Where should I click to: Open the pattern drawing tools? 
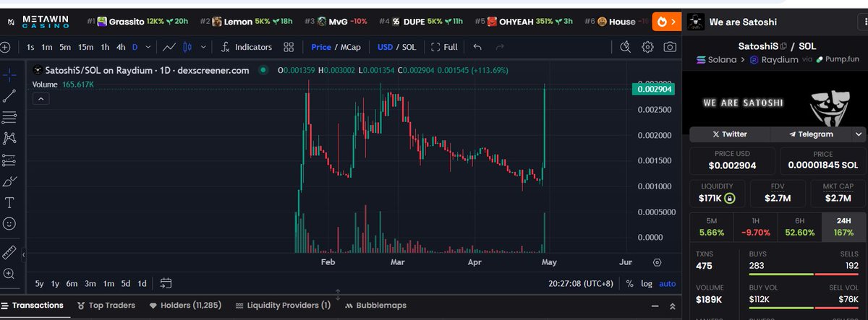pyautogui.click(x=9, y=138)
